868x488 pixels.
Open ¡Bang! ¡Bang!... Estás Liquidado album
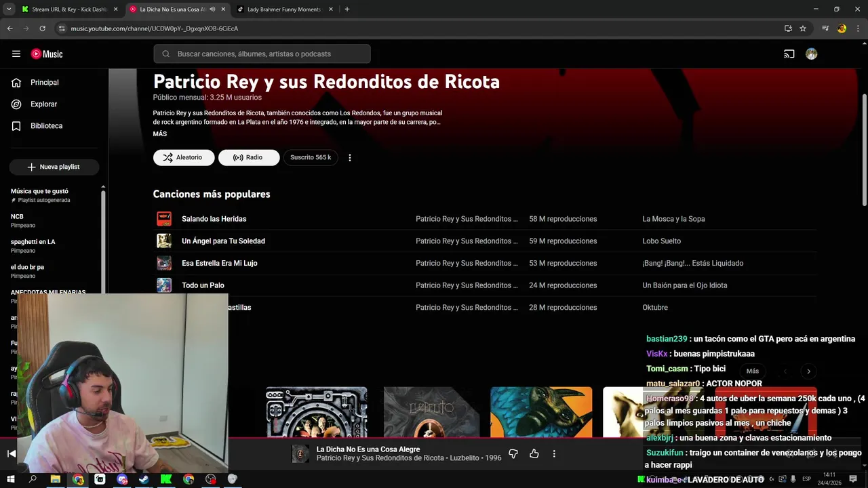click(x=693, y=263)
